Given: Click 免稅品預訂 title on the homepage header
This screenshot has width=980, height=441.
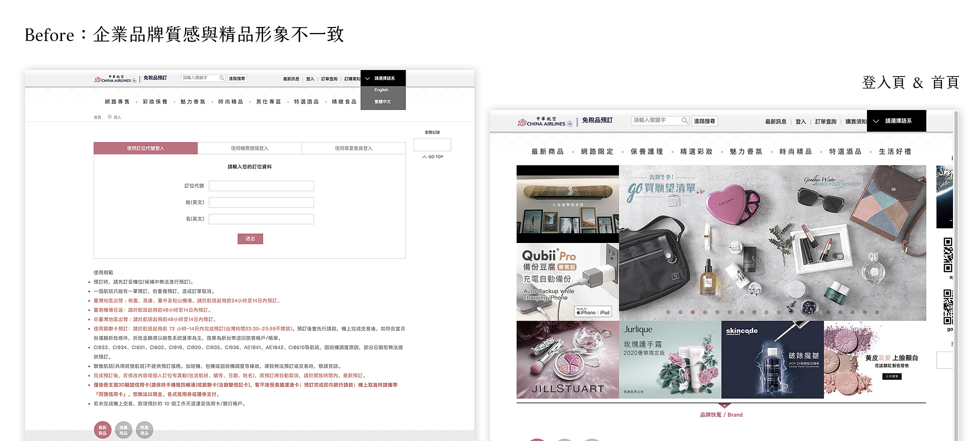Looking at the screenshot, I should [x=597, y=120].
